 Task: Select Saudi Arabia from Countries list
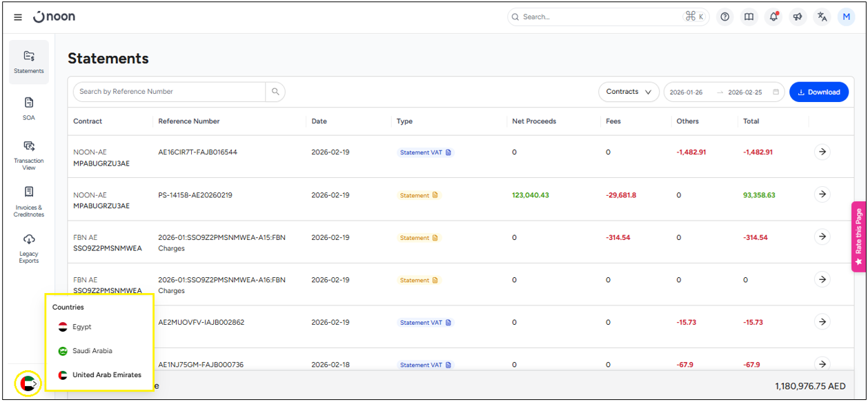pyautogui.click(x=92, y=351)
